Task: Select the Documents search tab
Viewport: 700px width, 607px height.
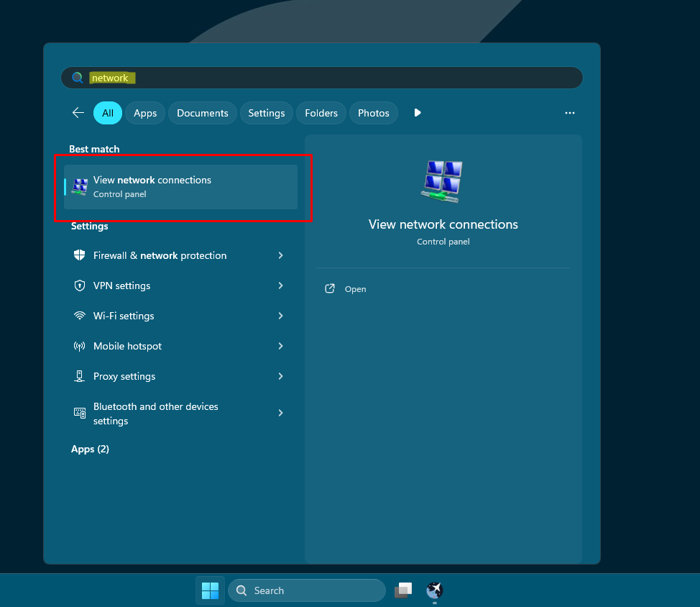Action: 202,113
